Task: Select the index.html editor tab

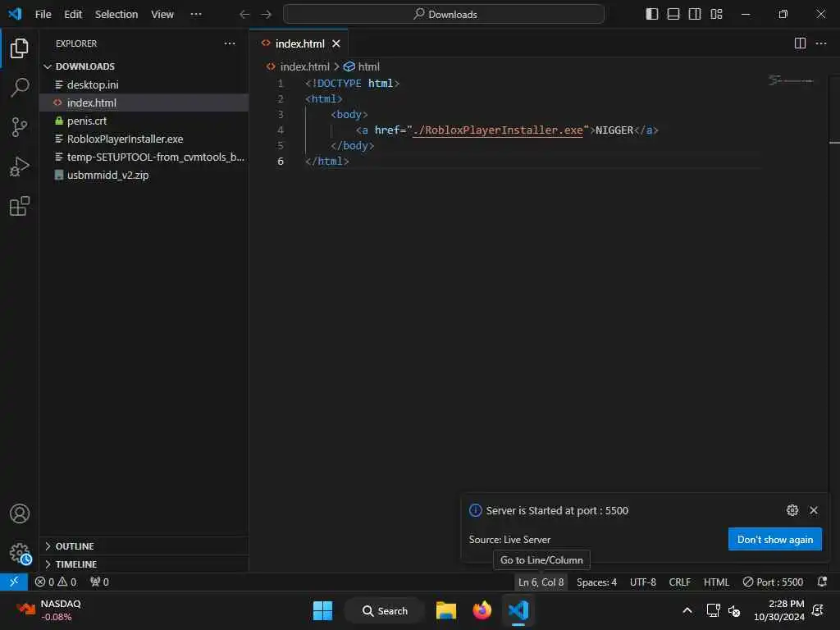Action: 299,43
